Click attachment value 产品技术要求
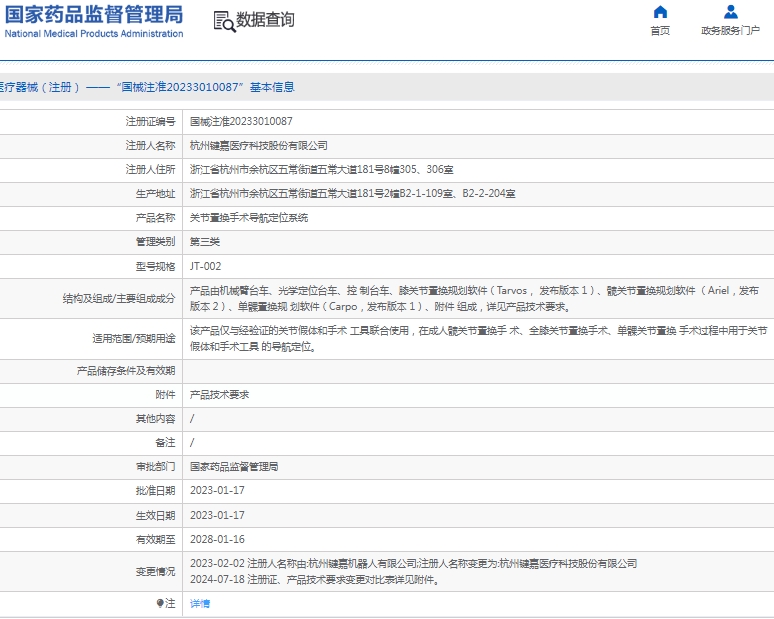 pos(219,395)
